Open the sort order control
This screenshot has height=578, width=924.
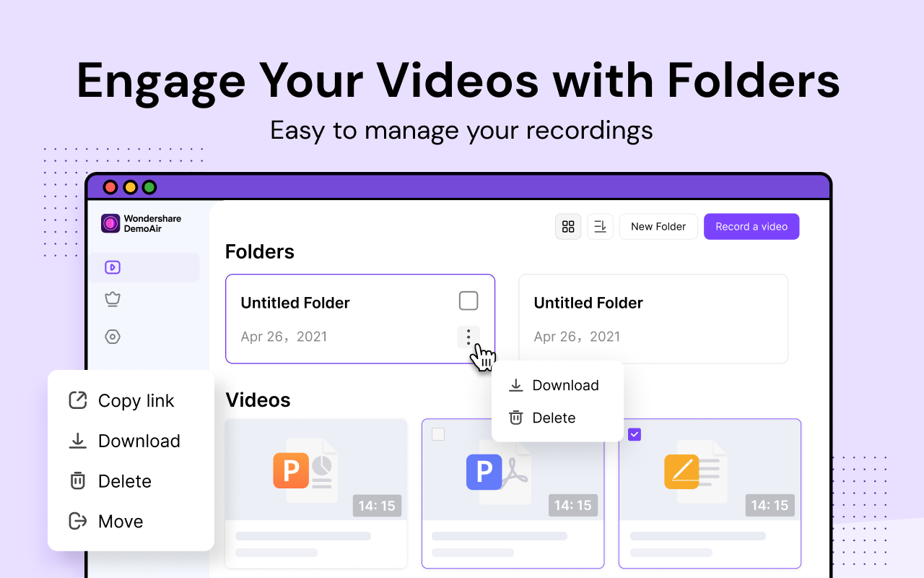tap(600, 226)
